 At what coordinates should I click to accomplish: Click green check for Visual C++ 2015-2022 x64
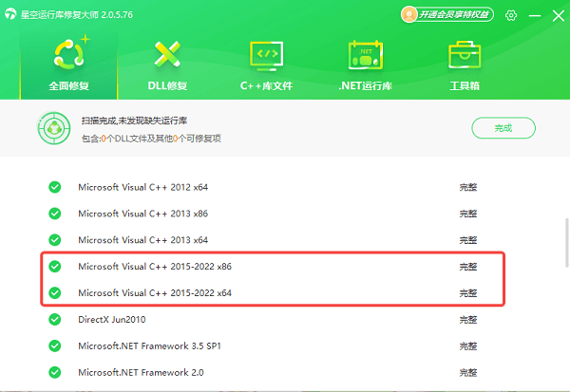55,293
